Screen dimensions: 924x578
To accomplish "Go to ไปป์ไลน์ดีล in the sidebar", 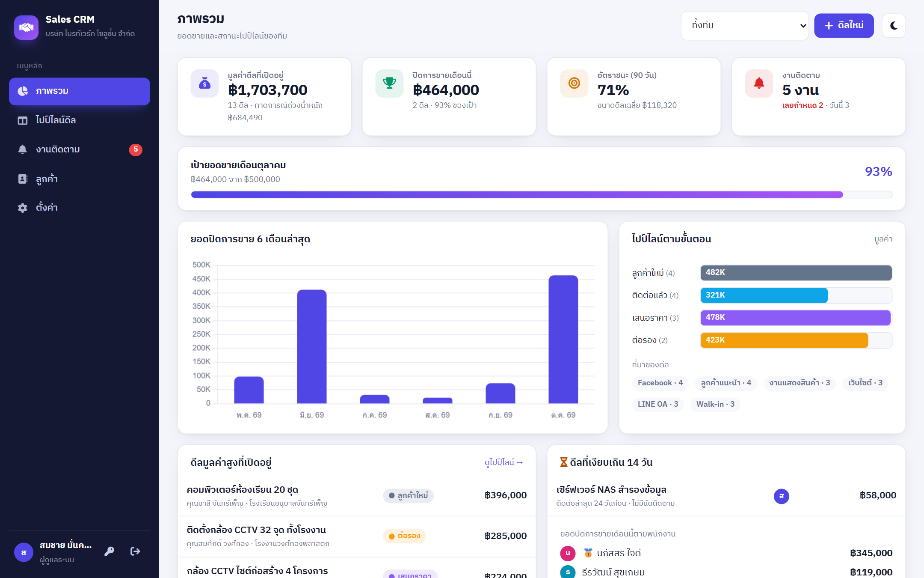I will click(x=80, y=120).
